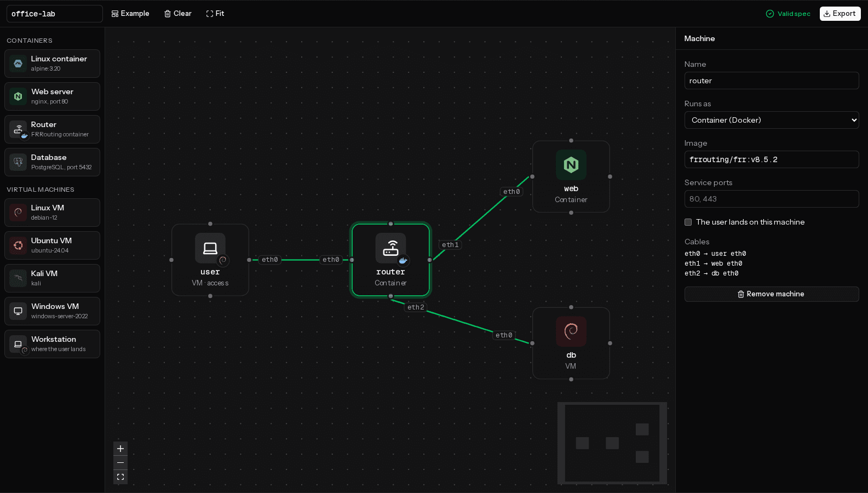Image resolution: width=868 pixels, height=493 pixels.
Task: Click the Ubuntu VM icon
Action: (18, 245)
